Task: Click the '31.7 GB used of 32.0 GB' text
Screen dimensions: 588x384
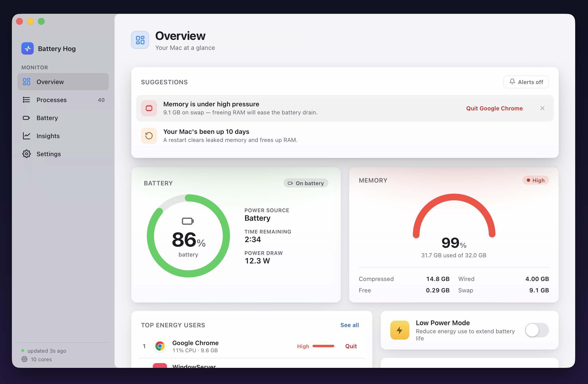Action: 454,255
